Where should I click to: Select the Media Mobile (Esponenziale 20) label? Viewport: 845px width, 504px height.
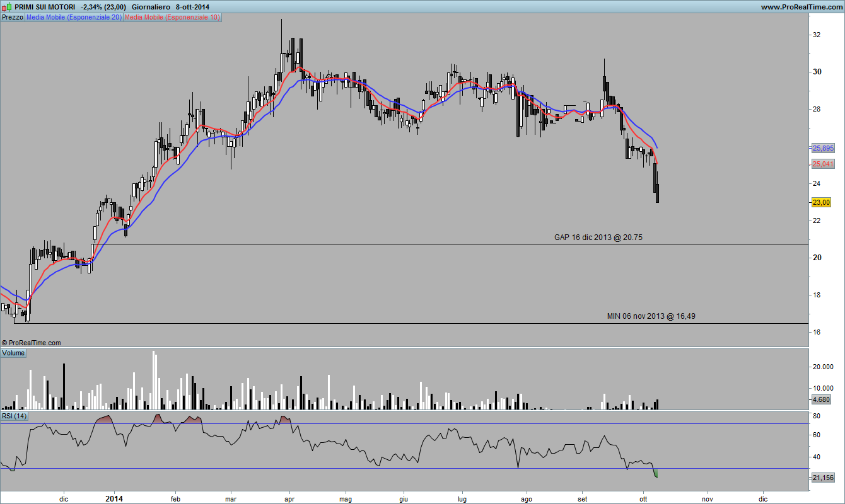pos(74,18)
